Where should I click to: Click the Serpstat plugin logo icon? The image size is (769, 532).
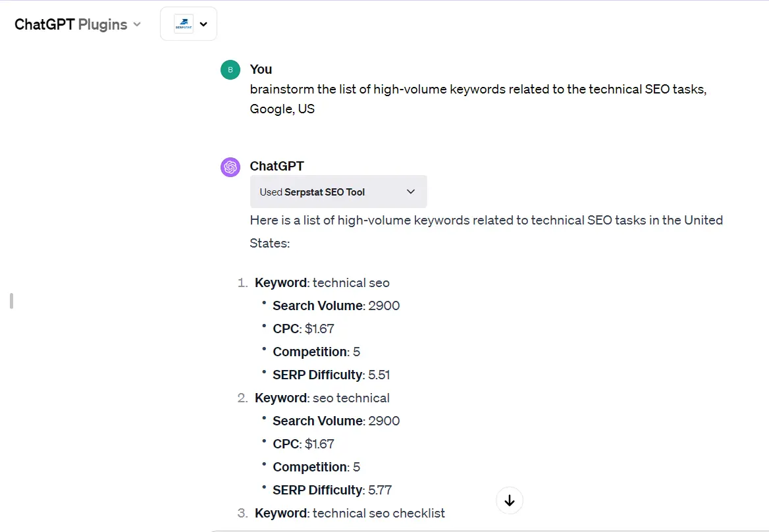184,24
